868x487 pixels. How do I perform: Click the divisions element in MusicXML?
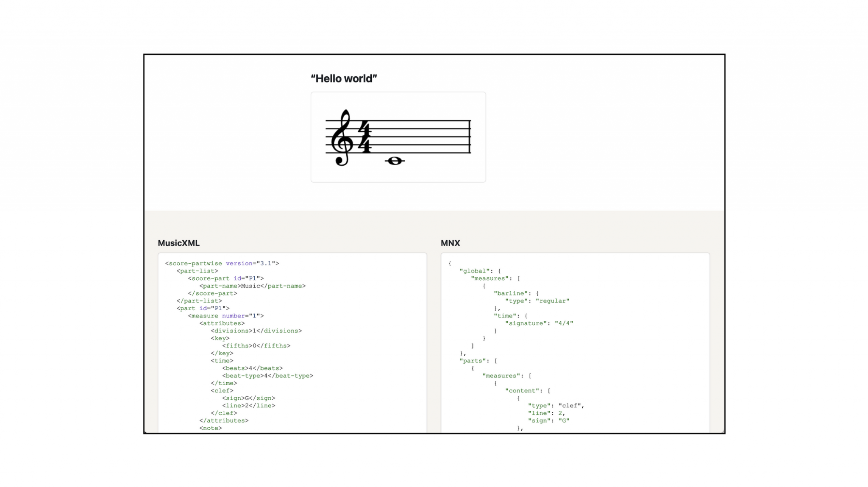256,331
